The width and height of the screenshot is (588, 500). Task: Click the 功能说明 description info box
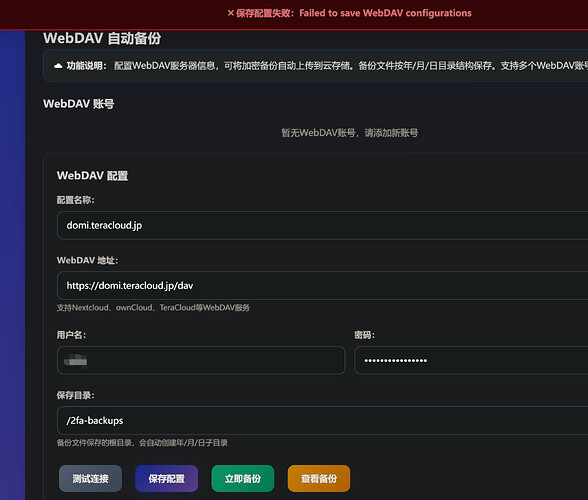click(x=316, y=66)
